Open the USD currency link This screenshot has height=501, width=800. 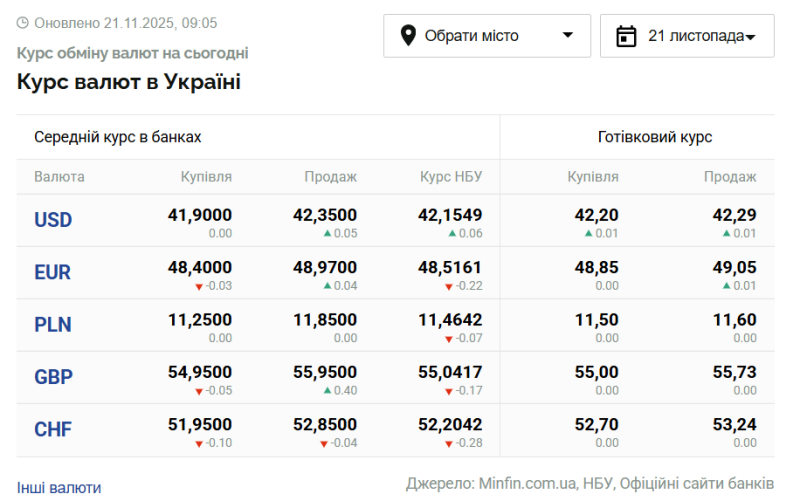point(53,220)
